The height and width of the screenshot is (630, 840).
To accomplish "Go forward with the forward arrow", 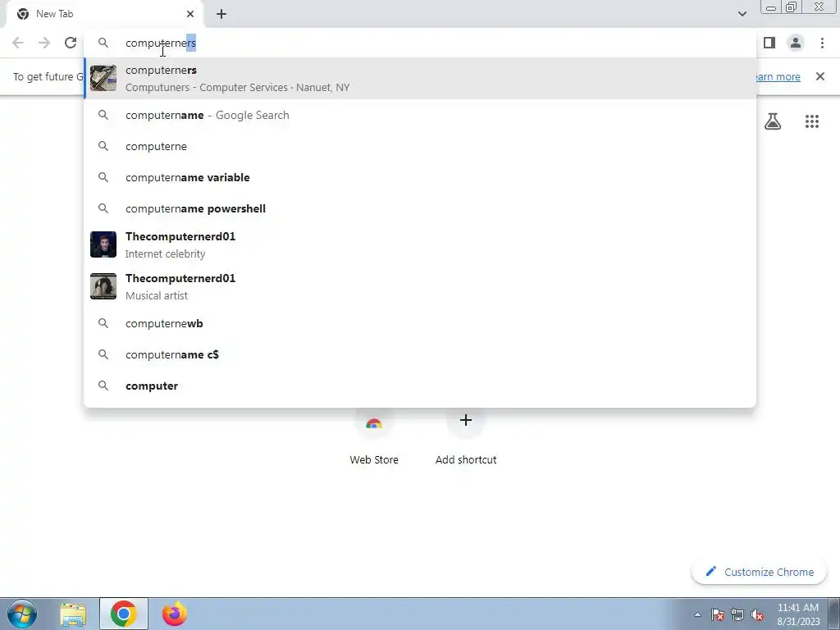I will 44,43.
